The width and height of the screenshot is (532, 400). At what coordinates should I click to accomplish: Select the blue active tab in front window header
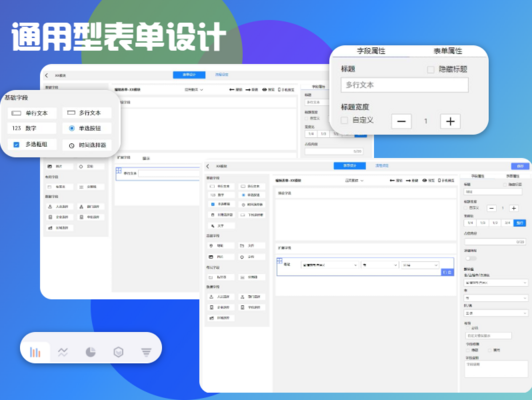pos(349,166)
